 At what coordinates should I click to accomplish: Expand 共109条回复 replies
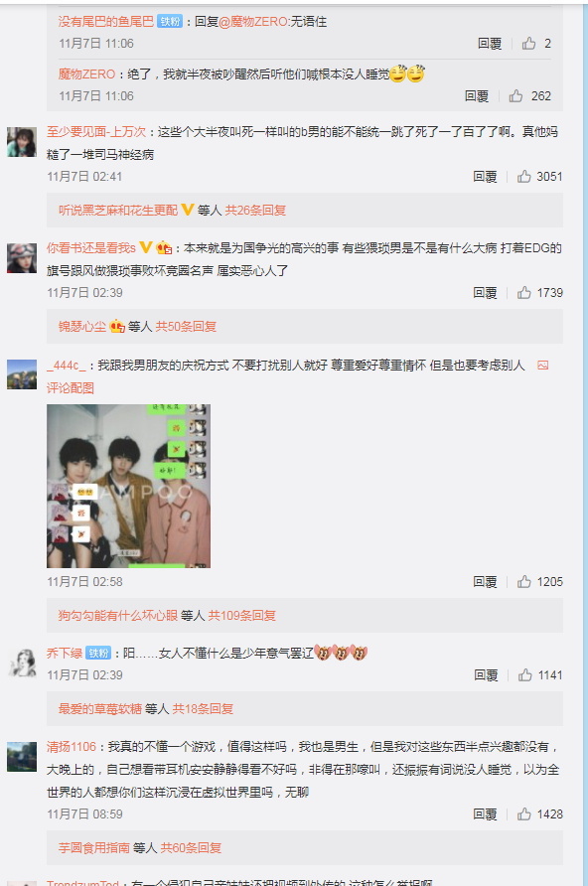tap(241, 616)
